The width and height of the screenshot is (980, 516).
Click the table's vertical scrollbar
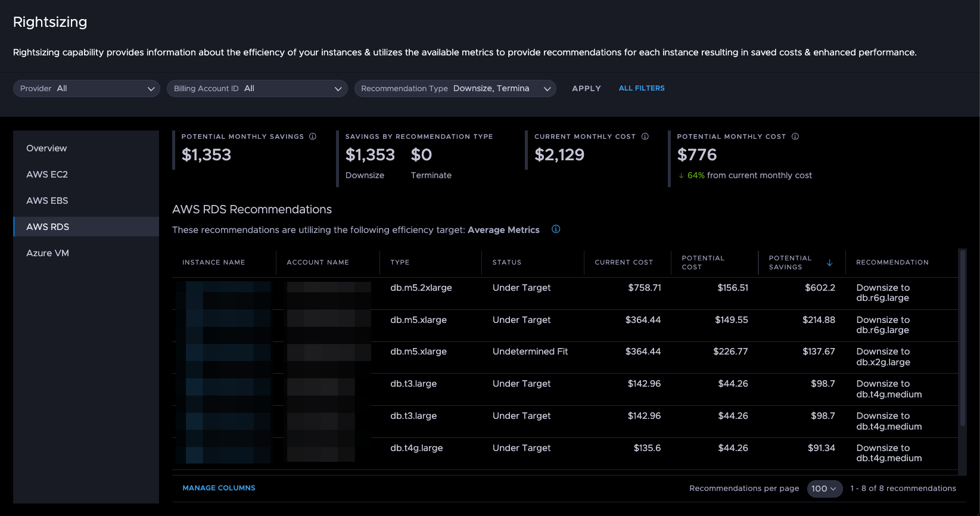(962, 338)
